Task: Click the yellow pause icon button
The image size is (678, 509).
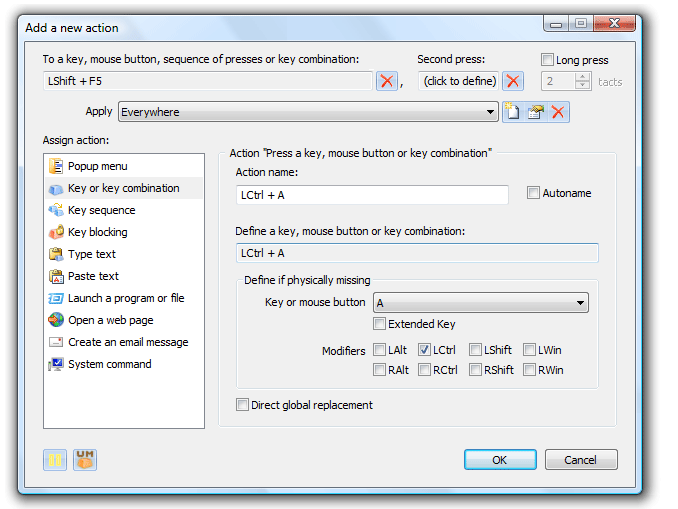Action: [55, 460]
